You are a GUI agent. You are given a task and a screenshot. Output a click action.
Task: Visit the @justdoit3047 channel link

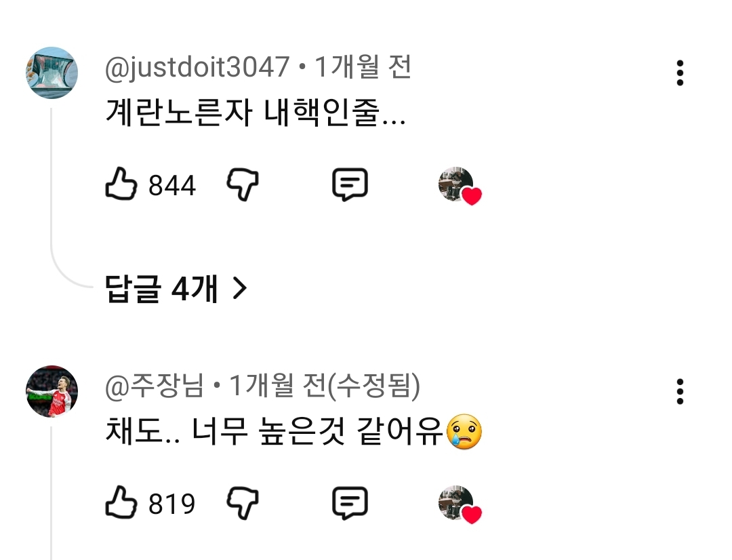click(197, 67)
